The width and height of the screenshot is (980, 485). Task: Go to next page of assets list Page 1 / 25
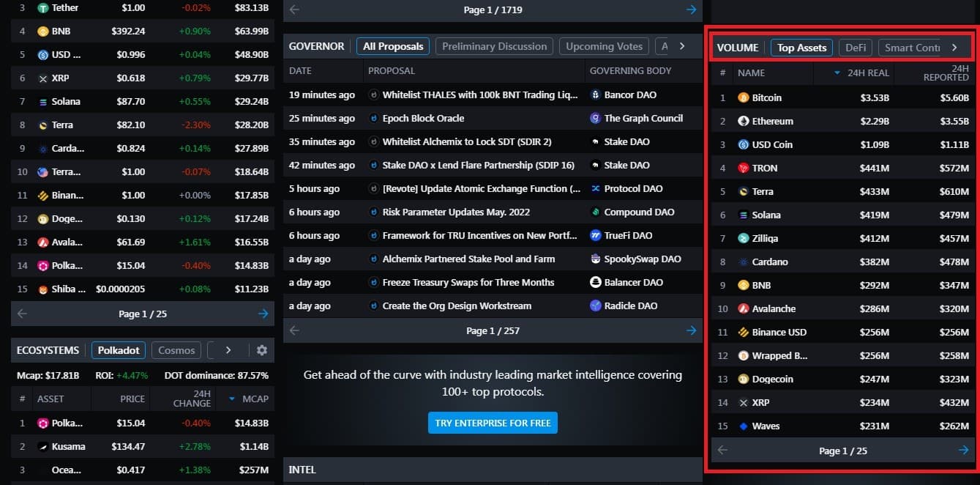263,314
